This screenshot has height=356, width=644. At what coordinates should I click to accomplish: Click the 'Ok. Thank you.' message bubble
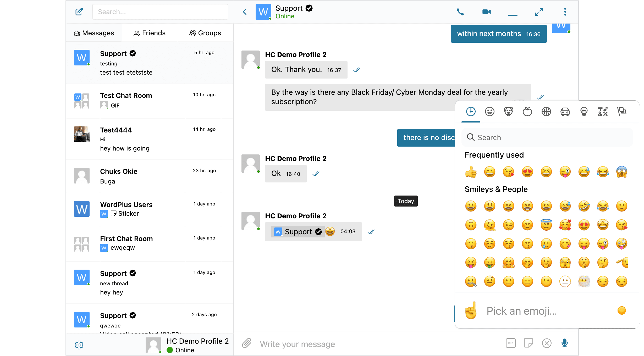click(x=306, y=70)
